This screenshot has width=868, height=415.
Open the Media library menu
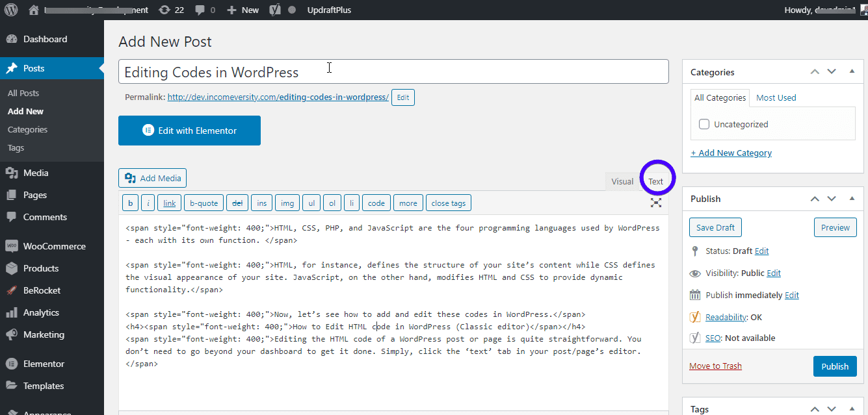pyautogui.click(x=52, y=173)
